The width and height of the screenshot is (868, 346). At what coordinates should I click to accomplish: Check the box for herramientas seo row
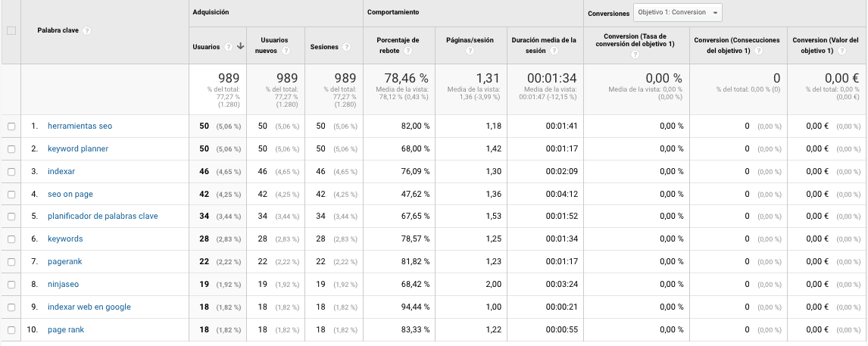pyautogui.click(x=11, y=126)
